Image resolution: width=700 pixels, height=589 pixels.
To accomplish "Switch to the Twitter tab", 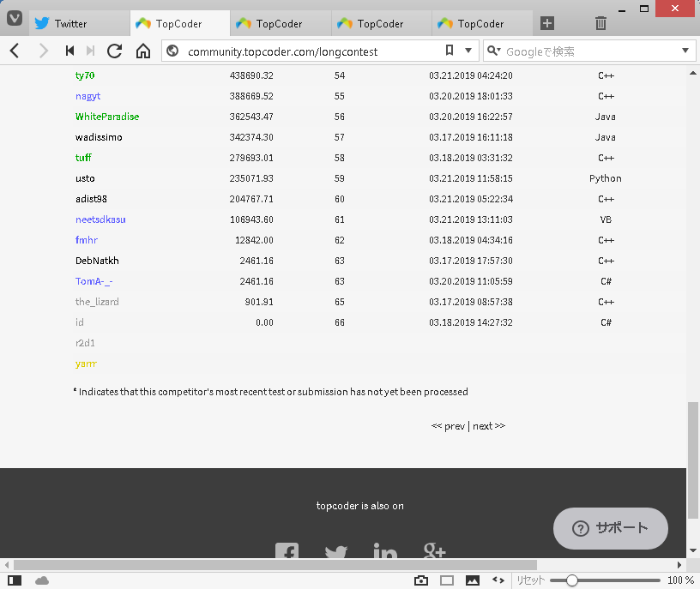I will click(80, 23).
